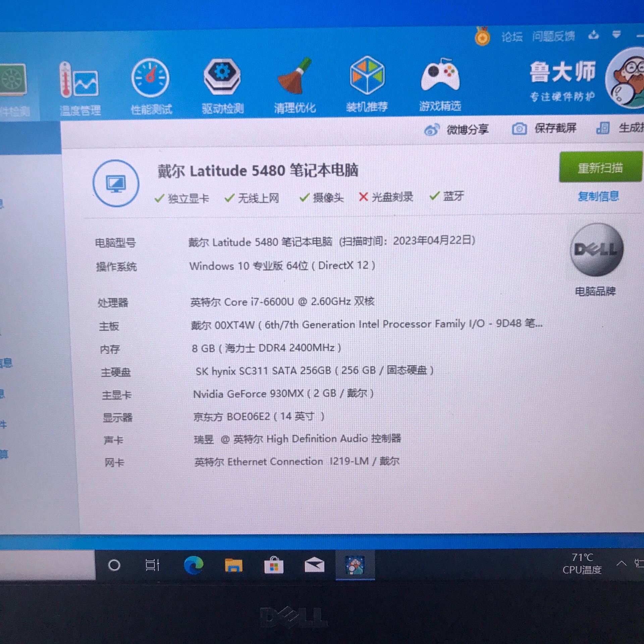
Task: Click the SK hynix SC311 SATA 256GB text
Action: click(315, 371)
